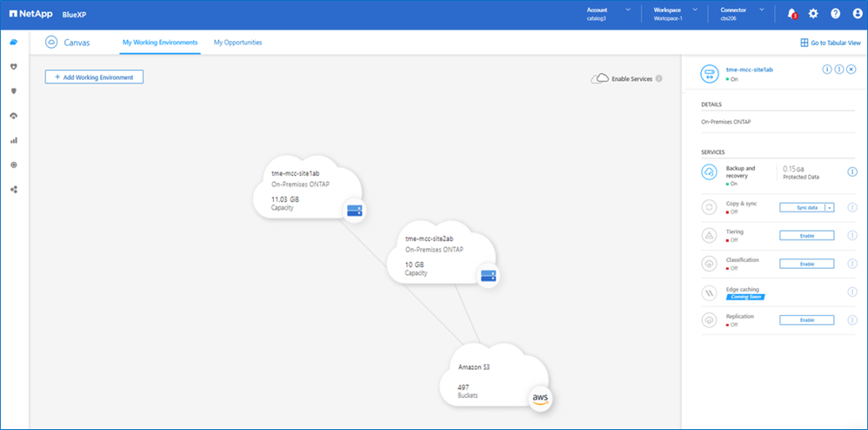Open Backup and recovery row options icon
This screenshot has width=868, height=430.
click(x=852, y=172)
